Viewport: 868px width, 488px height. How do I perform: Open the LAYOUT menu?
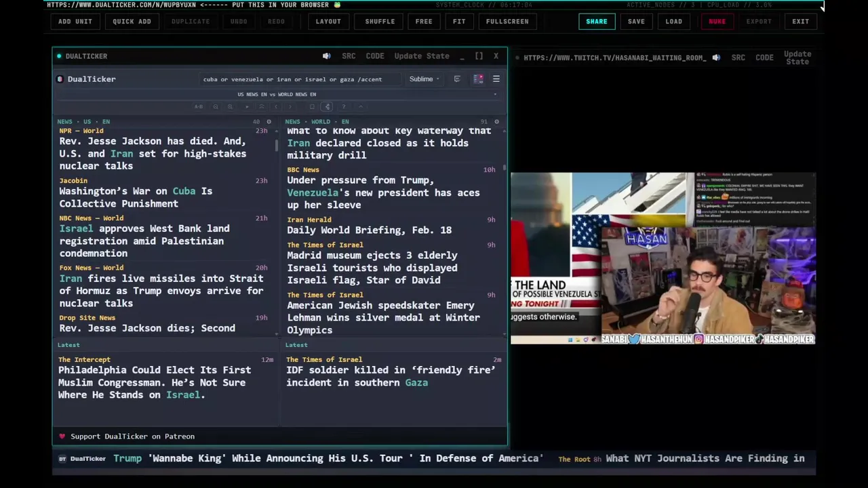coord(328,21)
